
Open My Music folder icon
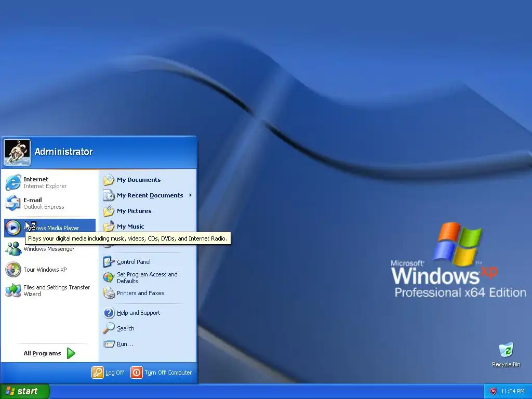tap(109, 226)
